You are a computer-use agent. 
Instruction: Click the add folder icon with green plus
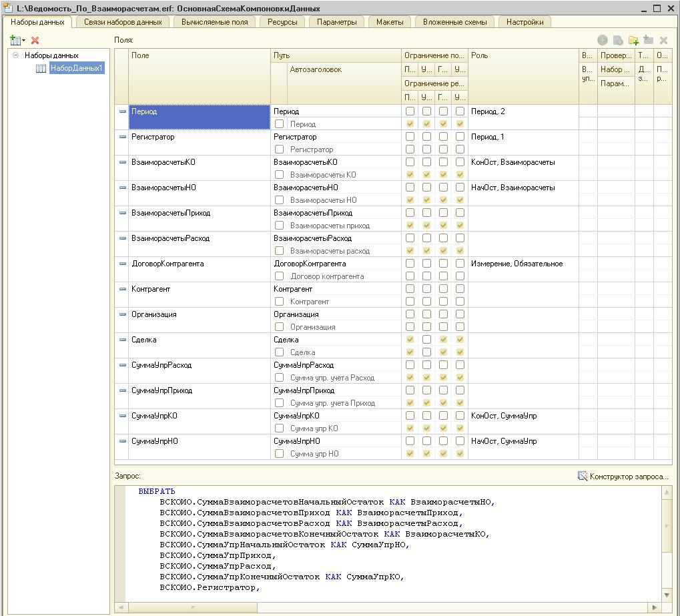[633, 40]
